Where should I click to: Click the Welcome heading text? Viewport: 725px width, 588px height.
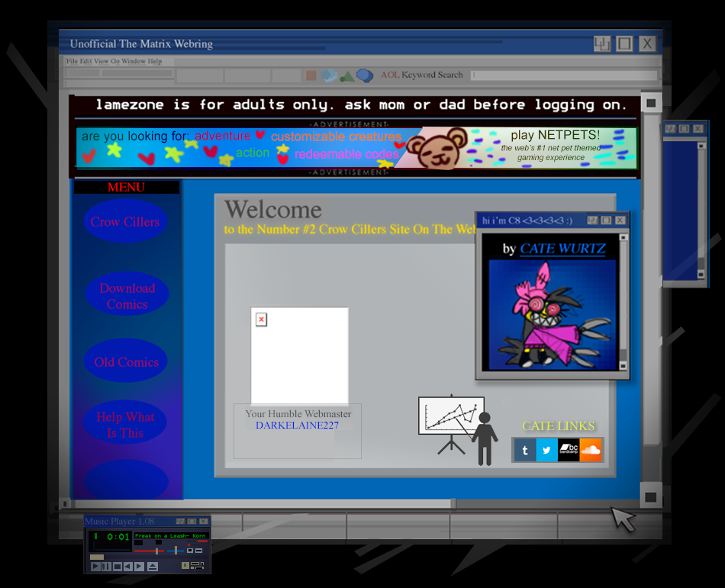tap(272, 209)
